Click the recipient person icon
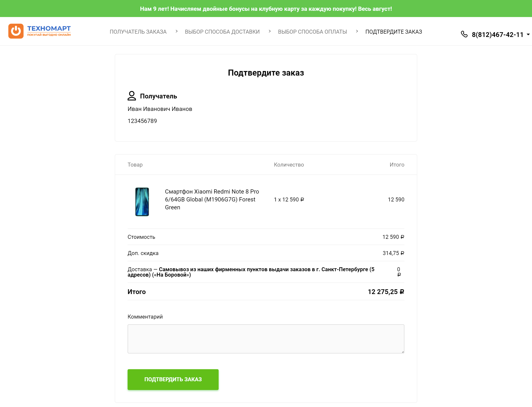The width and height of the screenshot is (532, 407). coord(132,96)
